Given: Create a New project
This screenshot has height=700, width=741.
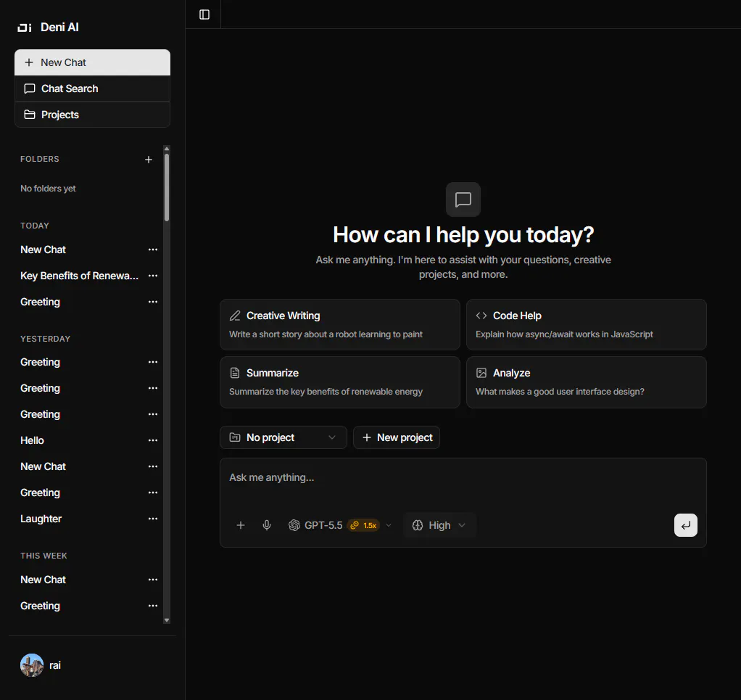Looking at the screenshot, I should 397,437.
